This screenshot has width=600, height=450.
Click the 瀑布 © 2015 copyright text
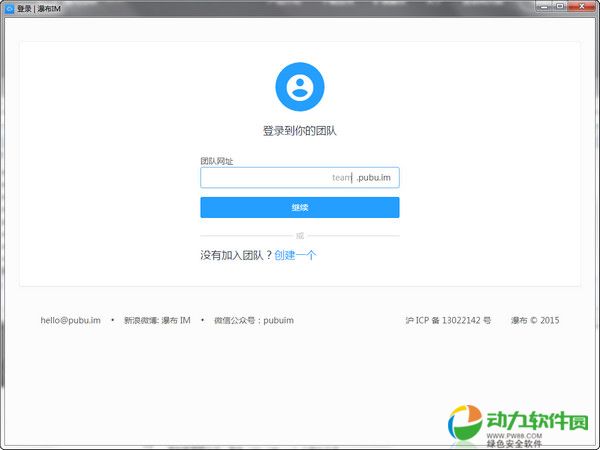coord(535,320)
